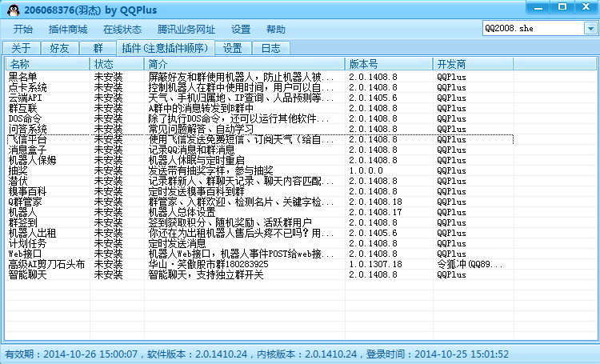Open the 开始 menu
Image resolution: width=600 pixels, height=364 pixels.
click(x=23, y=30)
